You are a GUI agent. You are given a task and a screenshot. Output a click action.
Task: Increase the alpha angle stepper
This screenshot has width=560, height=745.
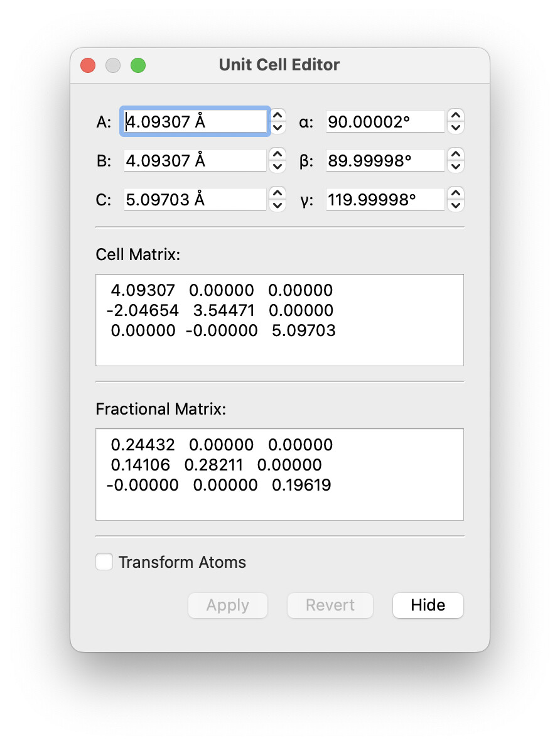tap(456, 116)
